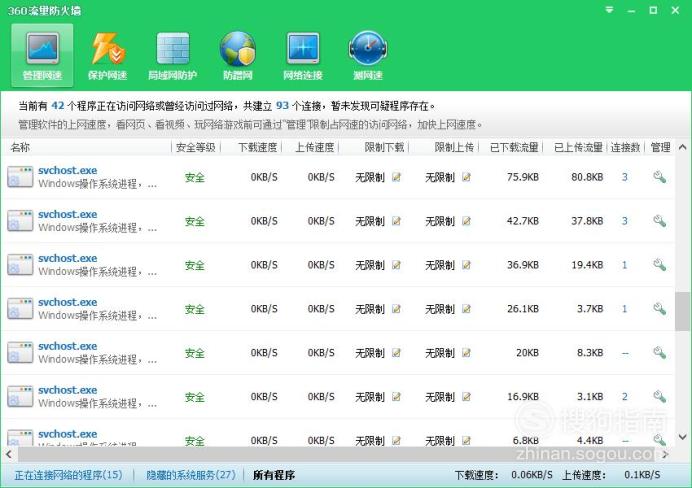Open the 保护网速 lightning shield icon

tap(108, 49)
